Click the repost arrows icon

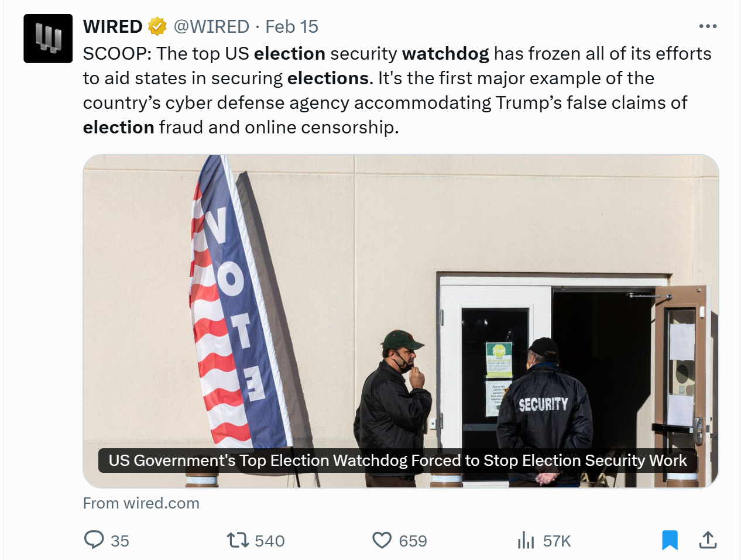click(238, 540)
